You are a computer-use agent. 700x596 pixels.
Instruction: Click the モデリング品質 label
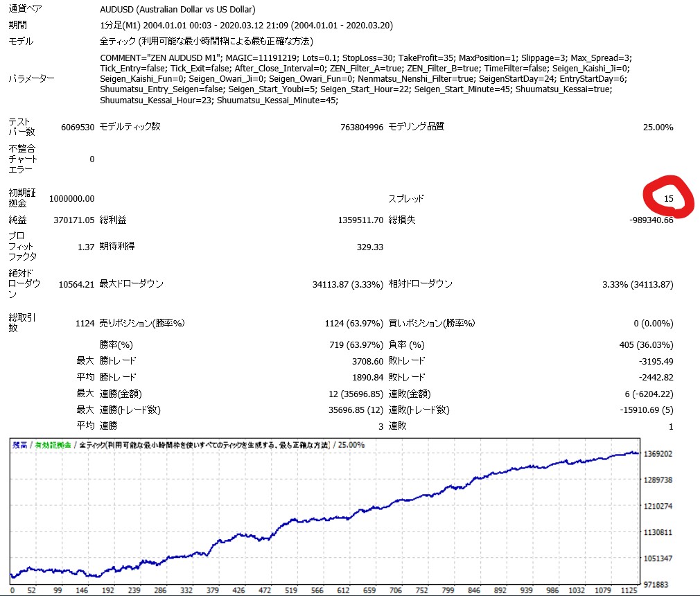416,127
